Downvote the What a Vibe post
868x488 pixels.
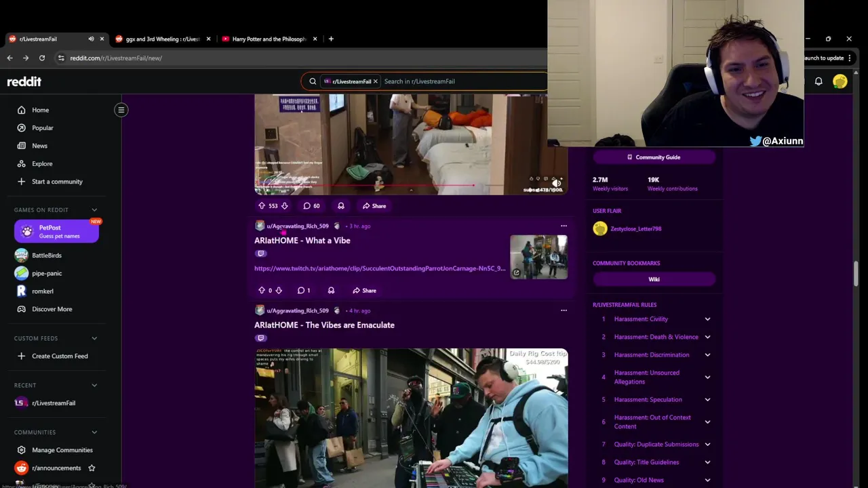point(279,291)
